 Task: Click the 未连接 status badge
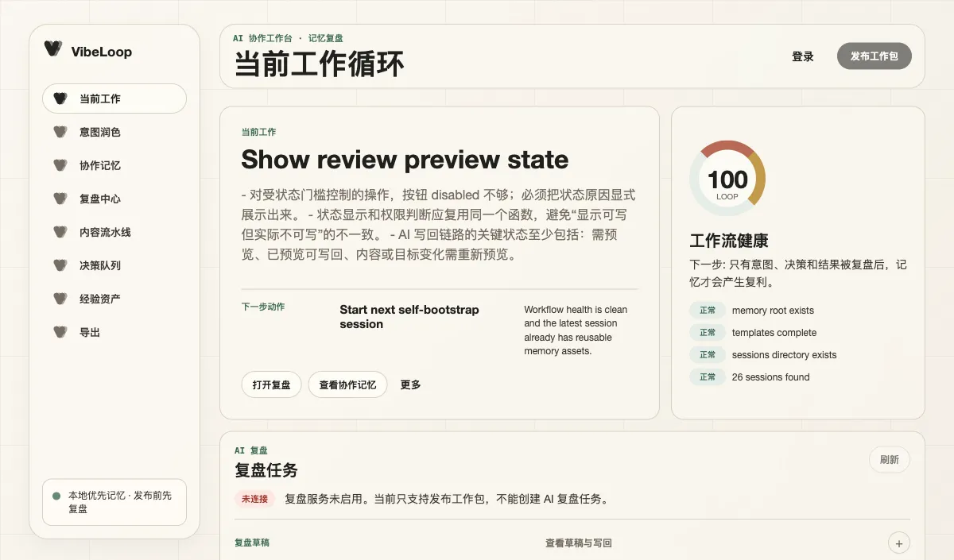[255, 499]
